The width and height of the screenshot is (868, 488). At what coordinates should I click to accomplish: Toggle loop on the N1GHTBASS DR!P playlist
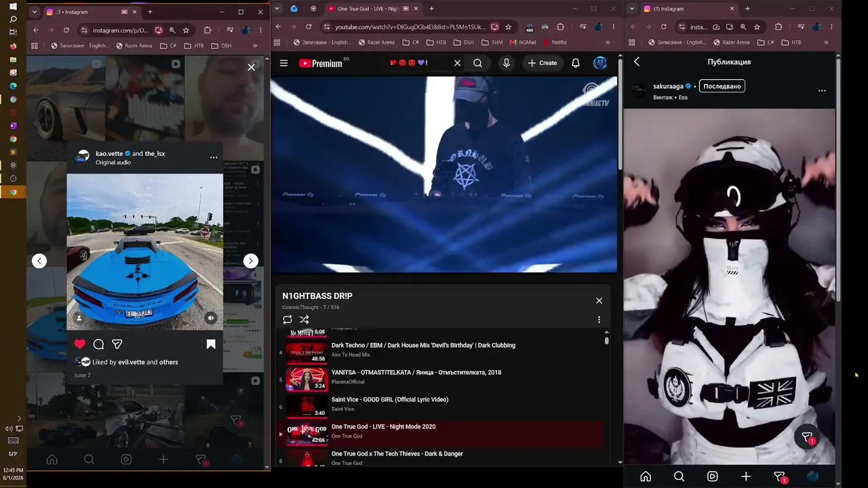[x=288, y=319]
